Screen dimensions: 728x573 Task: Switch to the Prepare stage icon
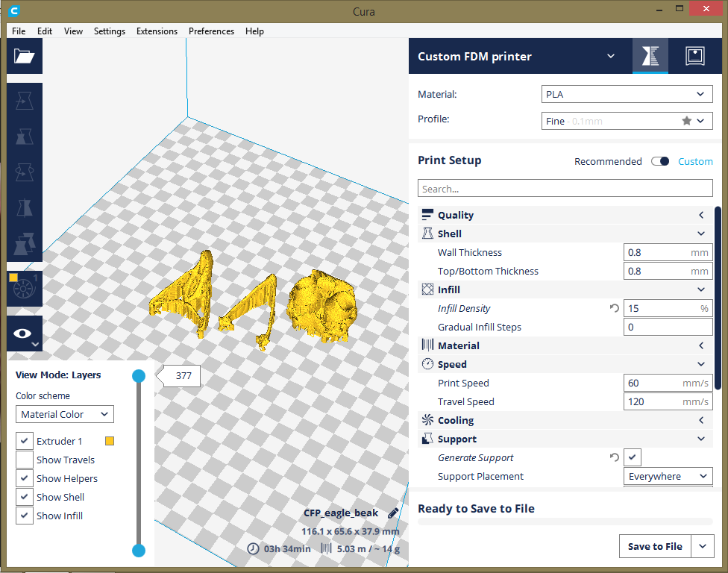point(650,56)
